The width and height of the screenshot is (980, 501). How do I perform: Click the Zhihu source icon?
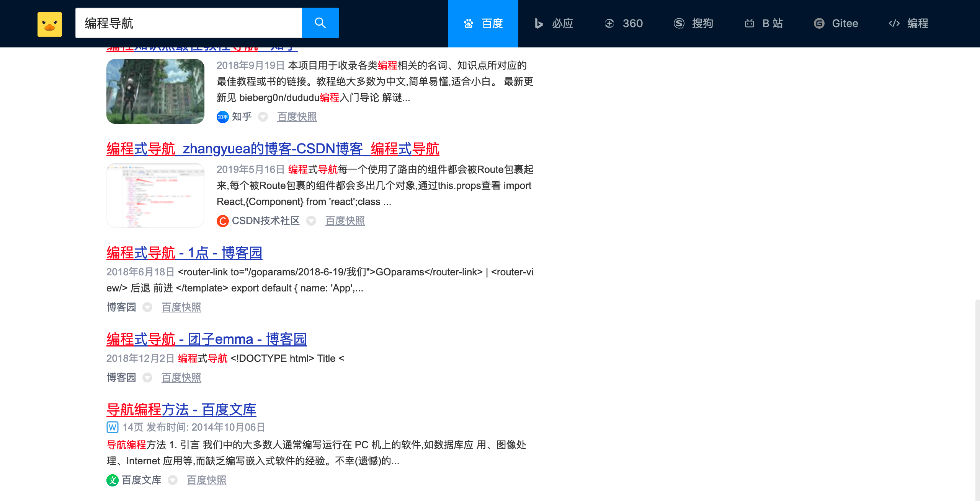click(222, 117)
